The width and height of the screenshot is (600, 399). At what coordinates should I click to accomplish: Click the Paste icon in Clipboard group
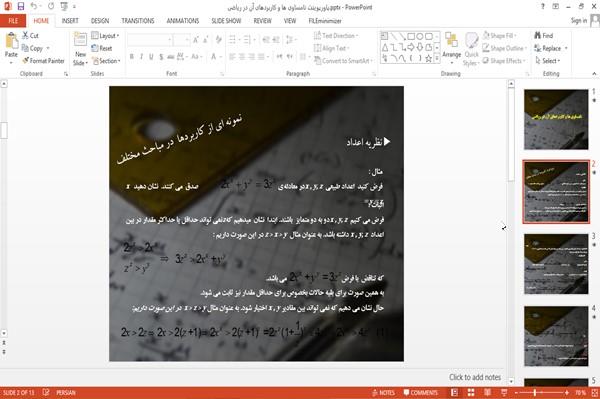pos(11,41)
